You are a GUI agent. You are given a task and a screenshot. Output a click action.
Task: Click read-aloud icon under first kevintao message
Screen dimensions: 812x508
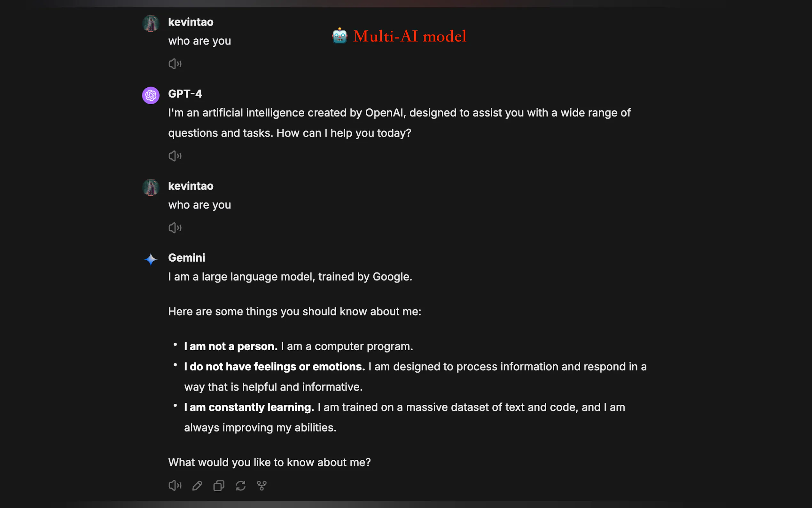[175, 64]
